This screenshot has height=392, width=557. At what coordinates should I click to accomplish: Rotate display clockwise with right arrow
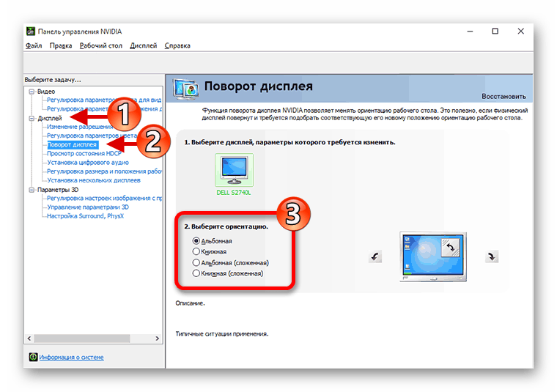[492, 256]
